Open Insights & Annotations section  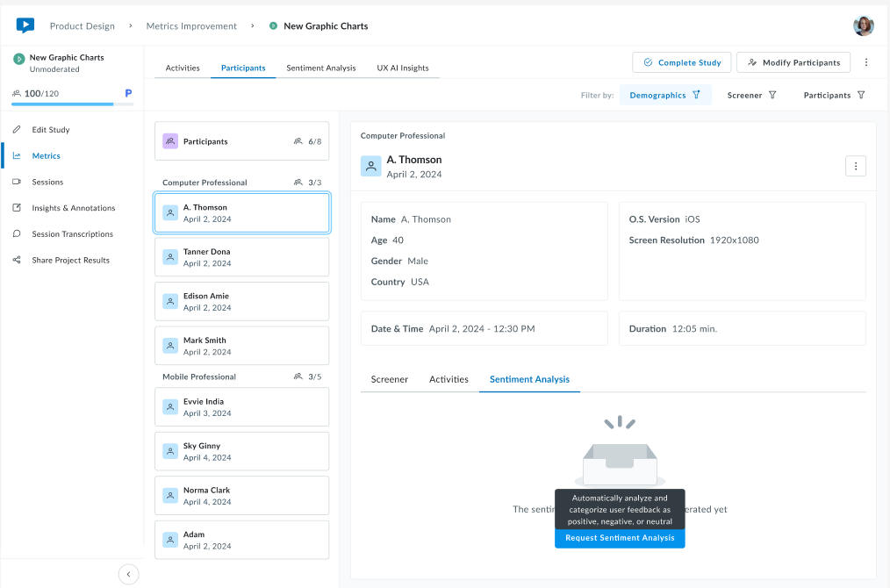pos(73,208)
